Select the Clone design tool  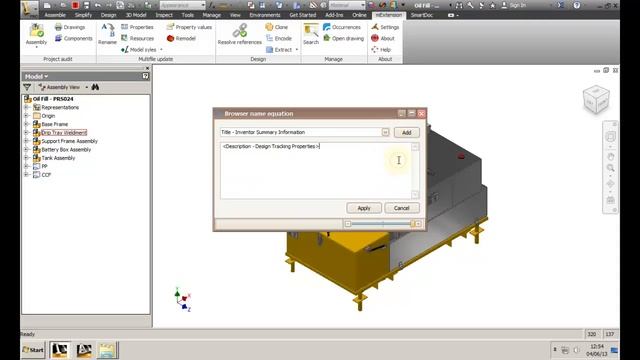coord(276,27)
